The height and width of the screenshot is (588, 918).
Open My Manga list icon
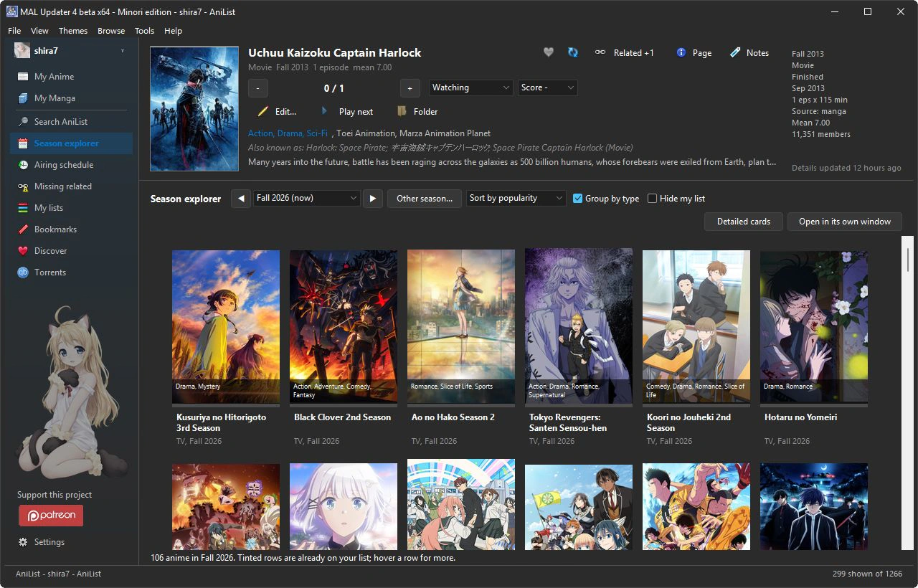(x=23, y=98)
